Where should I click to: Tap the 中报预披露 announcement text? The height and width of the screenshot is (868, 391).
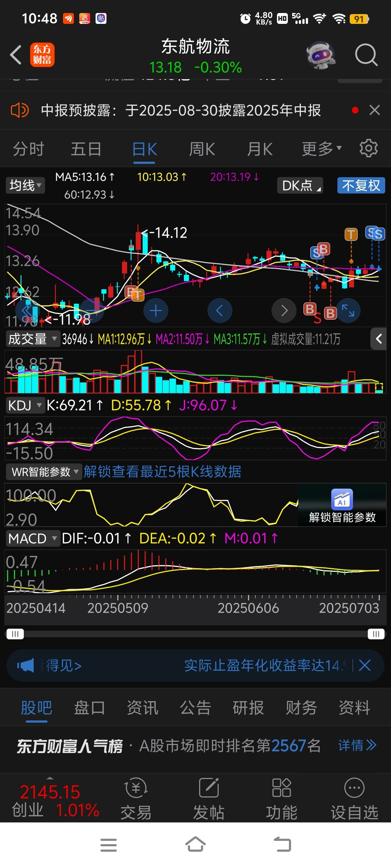click(x=181, y=110)
